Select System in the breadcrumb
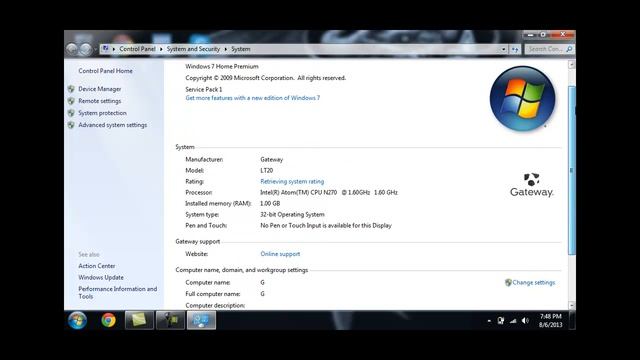Image resolution: width=640 pixels, height=360 pixels. pos(241,49)
